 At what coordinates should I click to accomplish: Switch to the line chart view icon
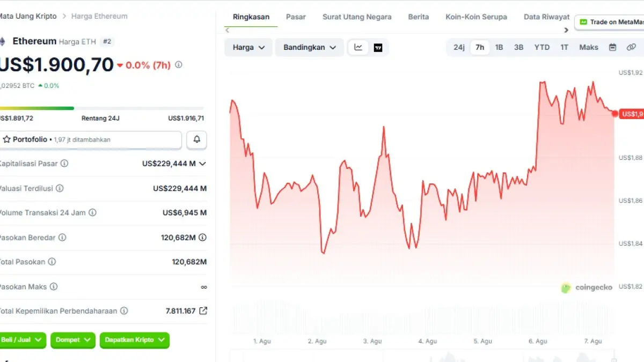(358, 47)
